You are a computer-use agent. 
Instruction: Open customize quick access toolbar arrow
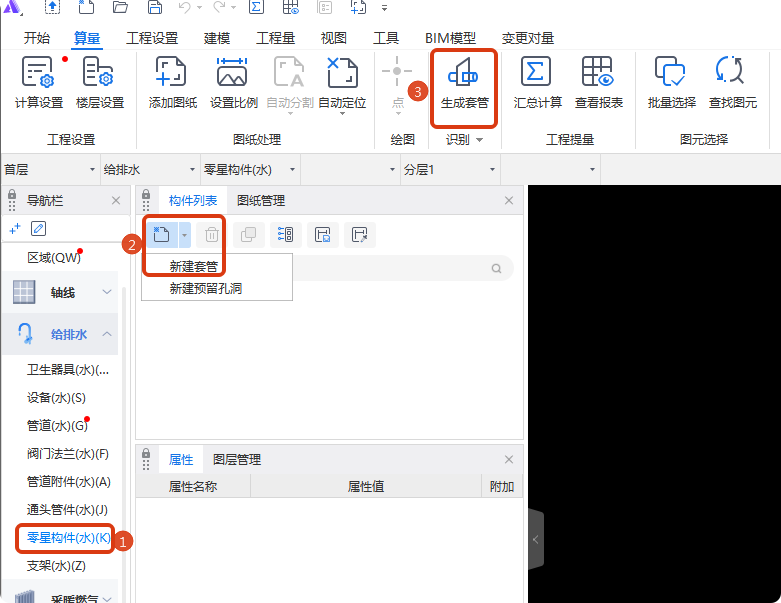point(384,8)
